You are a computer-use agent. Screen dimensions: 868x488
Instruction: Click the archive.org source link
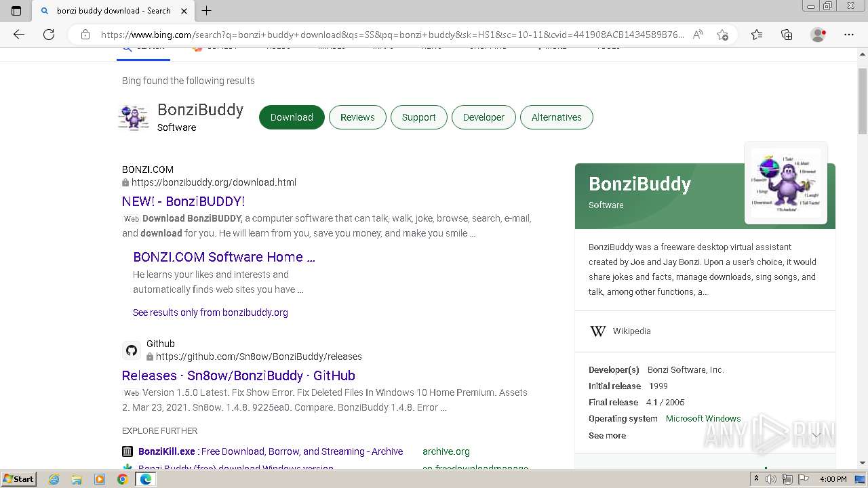tap(446, 451)
